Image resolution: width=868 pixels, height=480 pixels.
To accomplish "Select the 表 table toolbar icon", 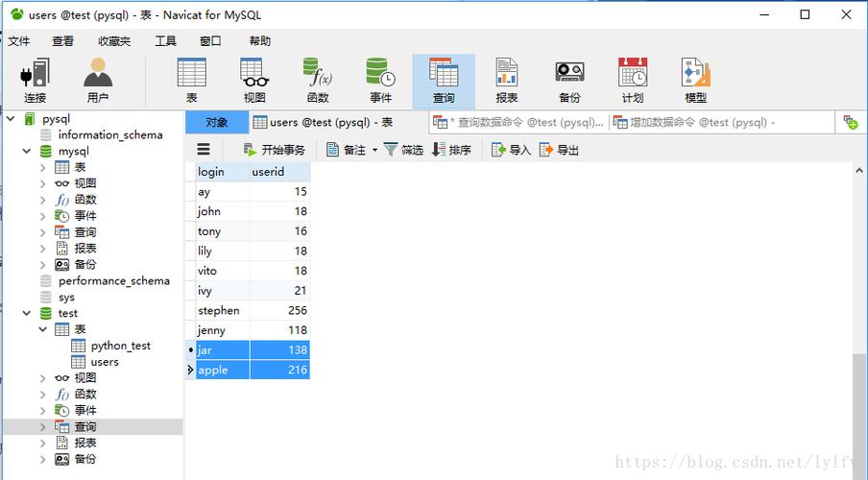I will [191, 81].
